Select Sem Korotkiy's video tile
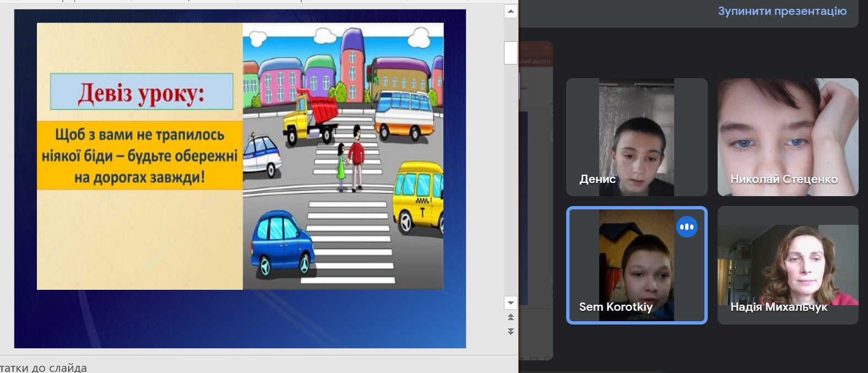Viewport: 868px width, 373px height. [637, 265]
